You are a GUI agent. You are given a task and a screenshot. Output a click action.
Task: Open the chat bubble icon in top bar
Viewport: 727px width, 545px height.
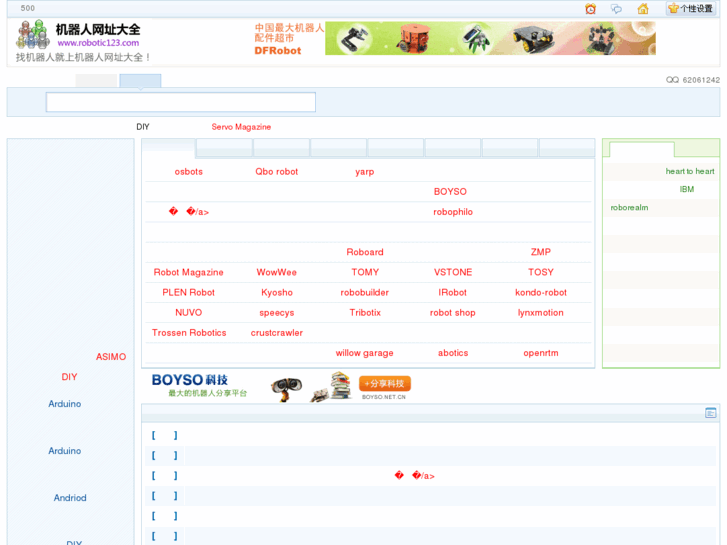click(616, 9)
